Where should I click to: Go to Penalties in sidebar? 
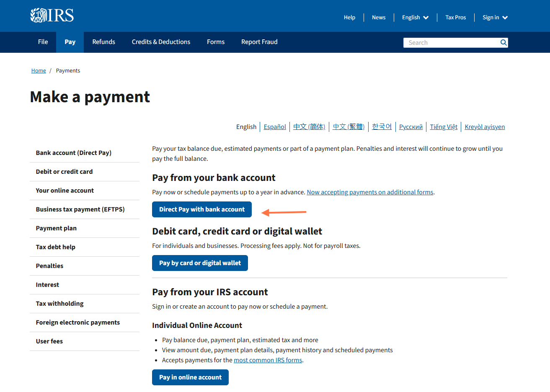tap(85, 266)
